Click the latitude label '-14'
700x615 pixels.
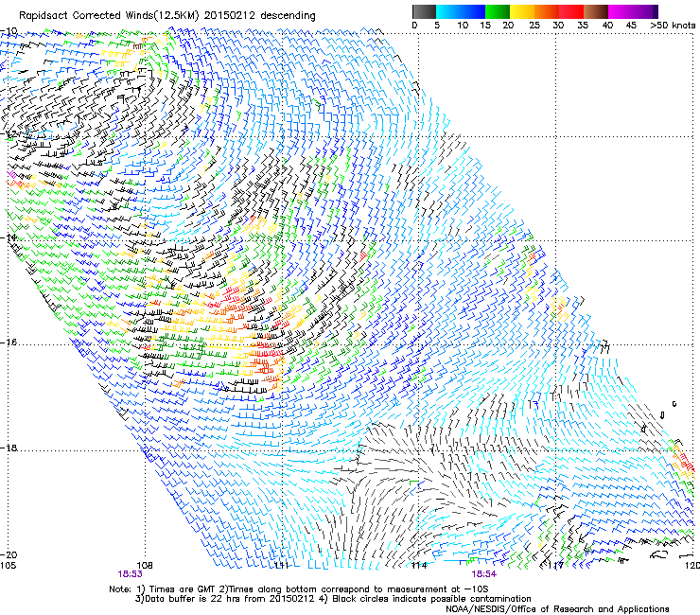9,237
